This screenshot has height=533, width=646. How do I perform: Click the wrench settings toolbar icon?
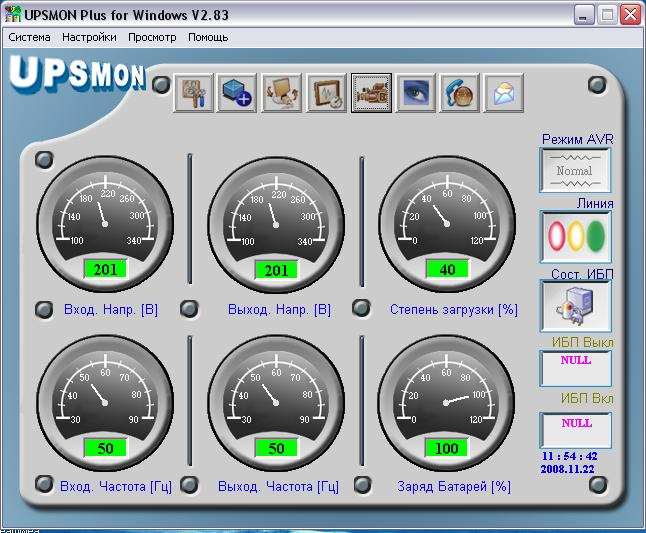click(x=195, y=93)
